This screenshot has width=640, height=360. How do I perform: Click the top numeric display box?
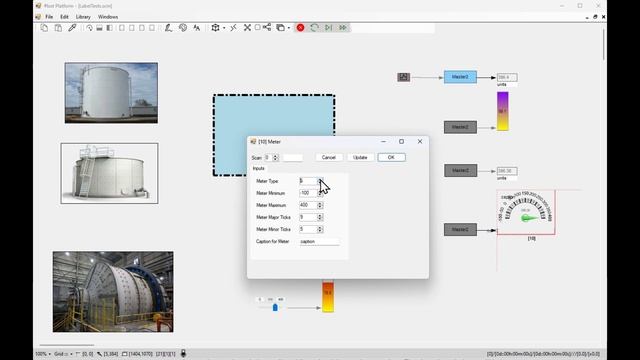(507, 77)
